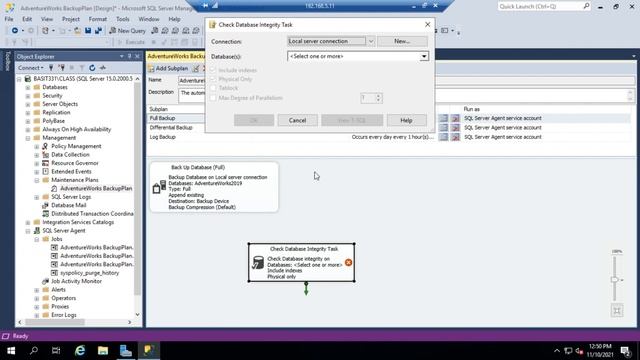640x360 pixels.
Task: Collapse the Management node
Action: pyautogui.click(x=28, y=138)
